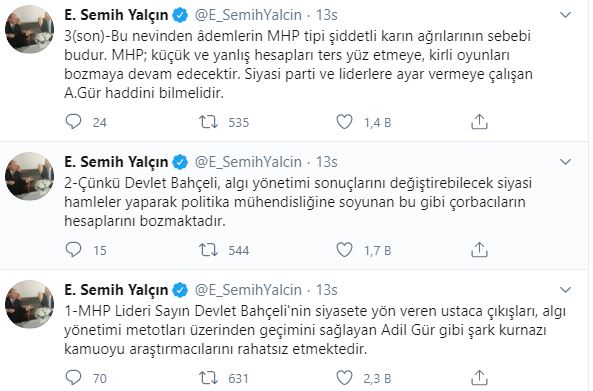Viewport: 593px width, 391px height.
Task: Share the top tweet about A.Gür
Action: [x=479, y=122]
